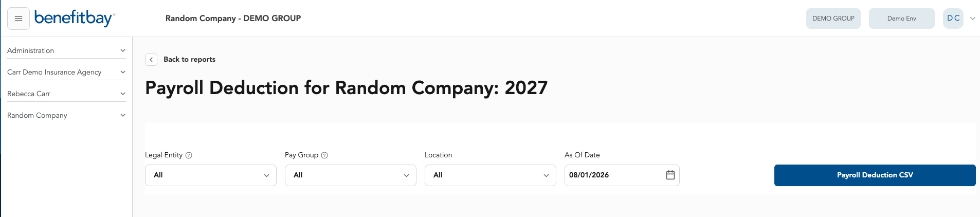The width and height of the screenshot is (980, 217).
Task: Click Legal Entity help icon
Action: coord(189,155)
